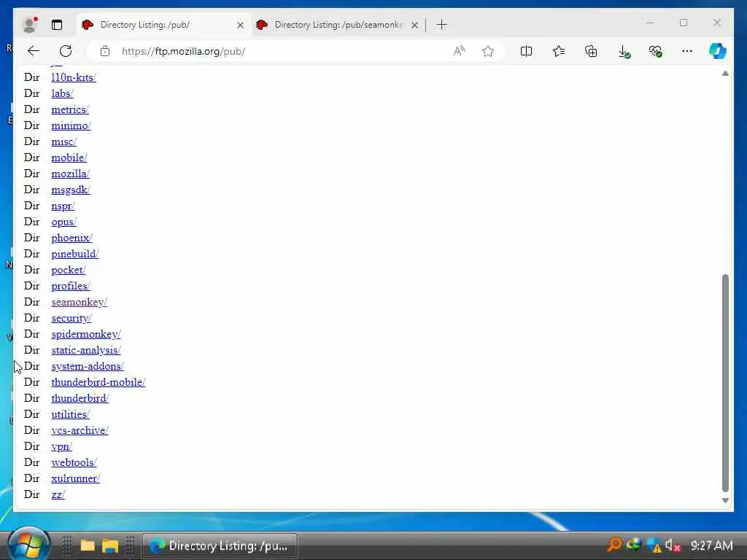Viewport: 747px width, 560px height.
Task: Click the scrollbar up arrow
Action: [725, 74]
